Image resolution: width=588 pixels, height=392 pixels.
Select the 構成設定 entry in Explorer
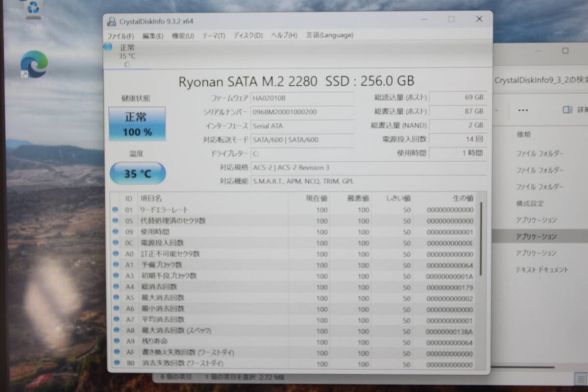530,203
